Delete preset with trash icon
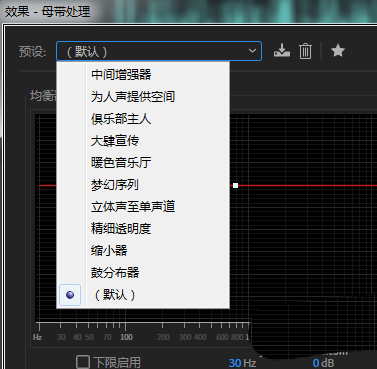 coord(305,51)
